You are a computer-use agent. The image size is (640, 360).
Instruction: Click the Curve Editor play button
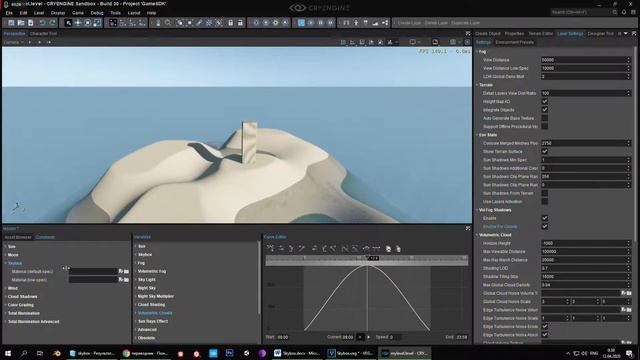pyautogui.click(x=369, y=337)
